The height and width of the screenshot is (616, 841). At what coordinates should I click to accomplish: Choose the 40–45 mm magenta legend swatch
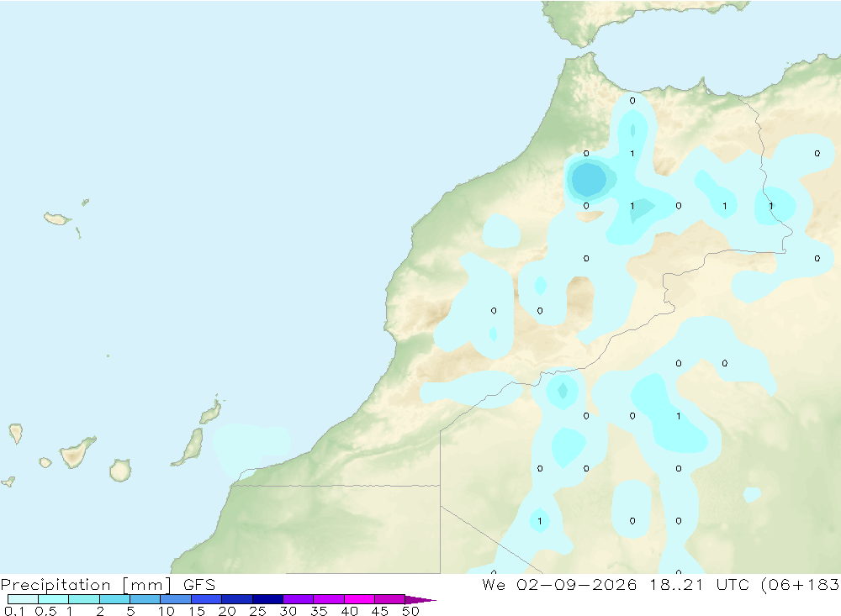click(359, 599)
